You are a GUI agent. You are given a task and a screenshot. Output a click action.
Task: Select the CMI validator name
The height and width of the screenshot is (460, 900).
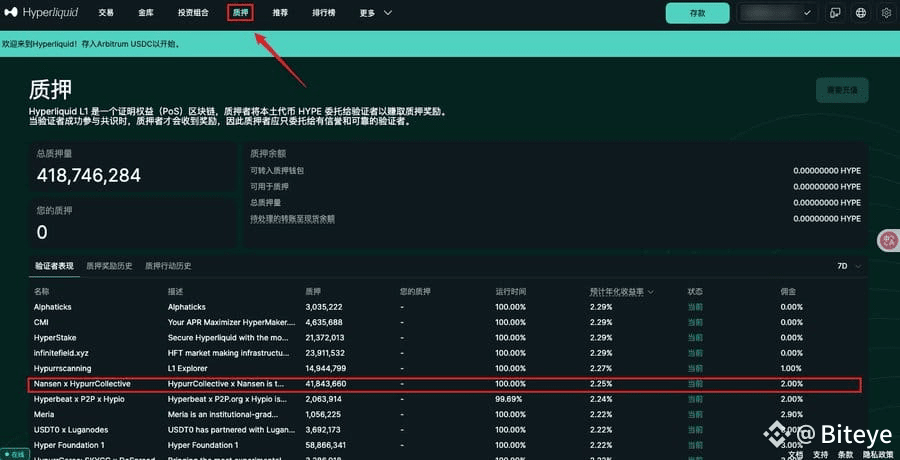click(x=41, y=322)
